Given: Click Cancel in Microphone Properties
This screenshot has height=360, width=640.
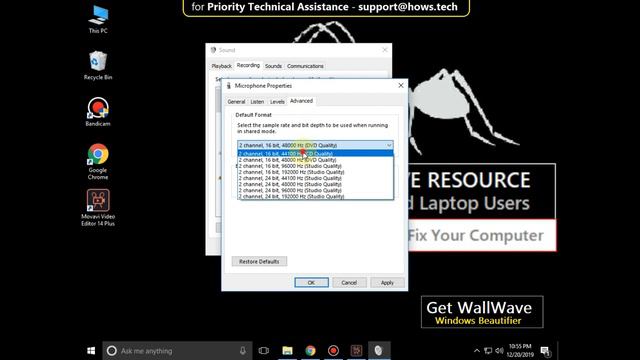Looking at the screenshot, I should click(349, 282).
